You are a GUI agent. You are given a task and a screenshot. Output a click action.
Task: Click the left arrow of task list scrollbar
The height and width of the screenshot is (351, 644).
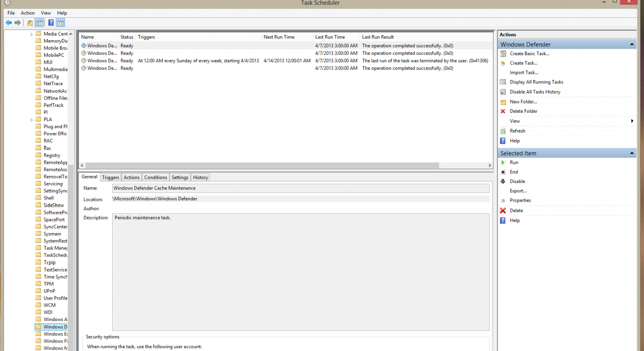(82, 166)
